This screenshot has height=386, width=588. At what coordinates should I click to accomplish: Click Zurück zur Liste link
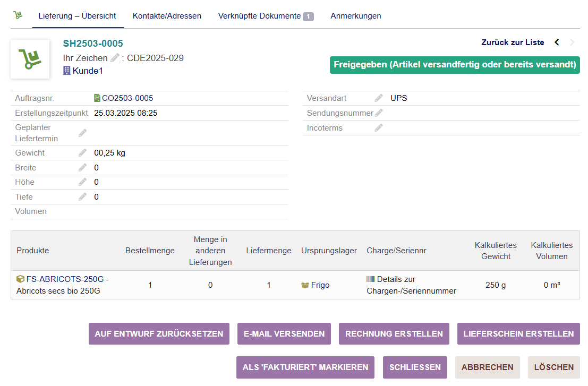coord(513,42)
